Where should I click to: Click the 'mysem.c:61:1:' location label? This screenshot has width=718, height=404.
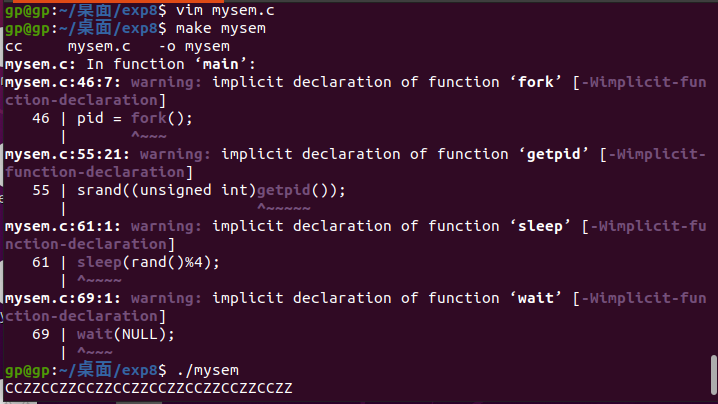[x=63, y=226]
